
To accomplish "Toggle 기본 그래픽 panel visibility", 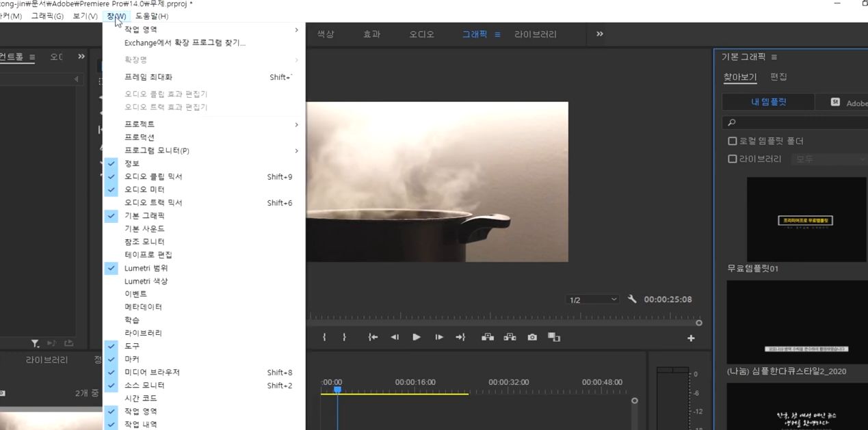I will [x=204, y=215].
